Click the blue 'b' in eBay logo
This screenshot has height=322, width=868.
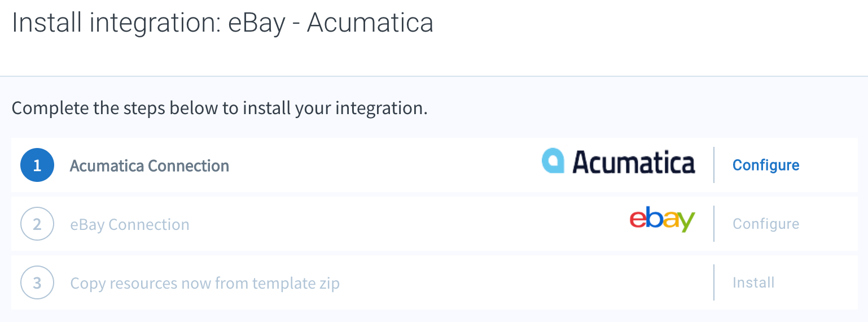pos(654,217)
